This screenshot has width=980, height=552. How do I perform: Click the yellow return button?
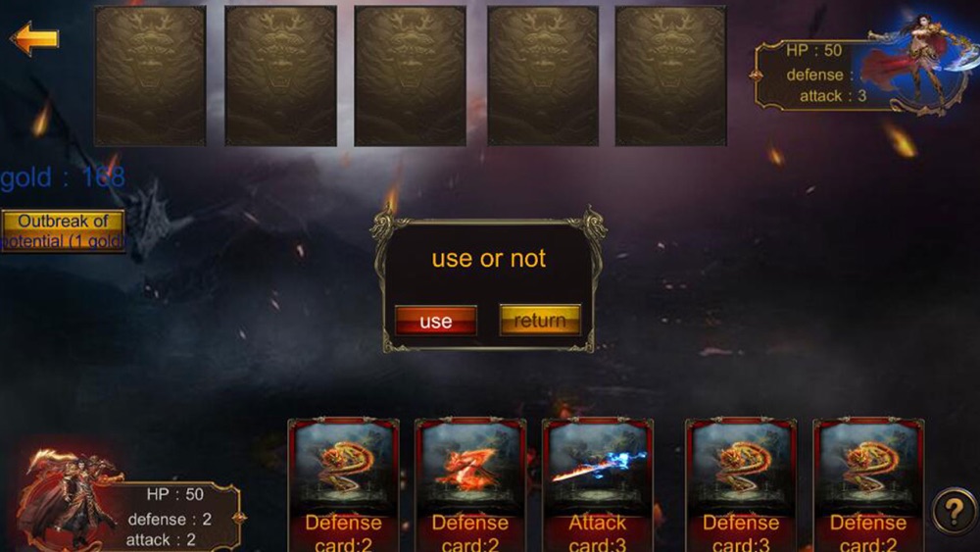[540, 320]
